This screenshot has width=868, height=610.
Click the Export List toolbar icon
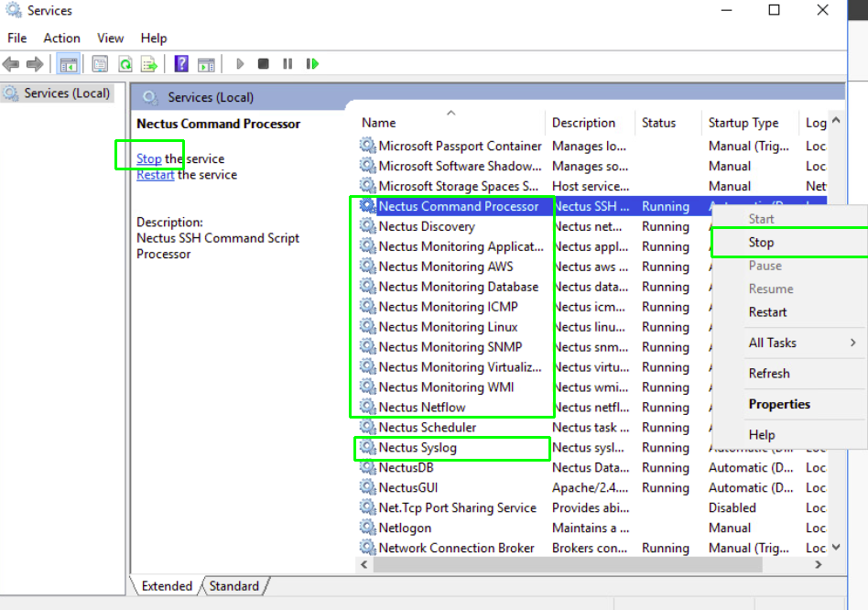tap(148, 64)
